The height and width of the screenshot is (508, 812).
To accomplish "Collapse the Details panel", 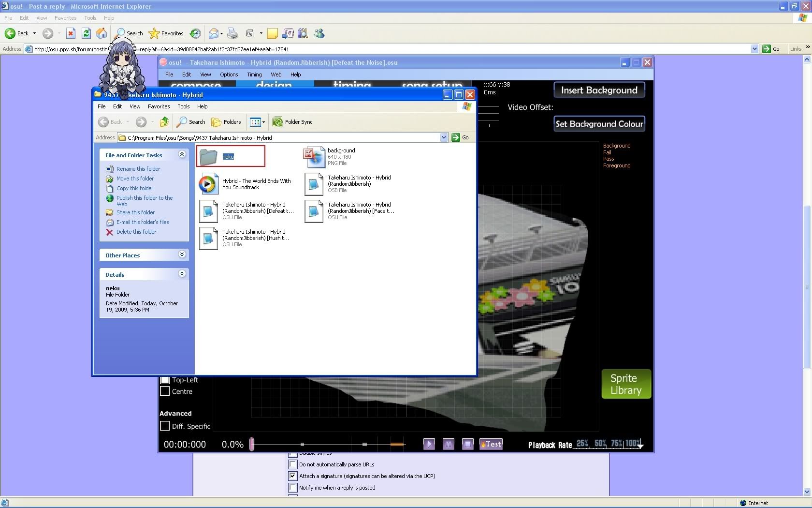I will point(182,274).
